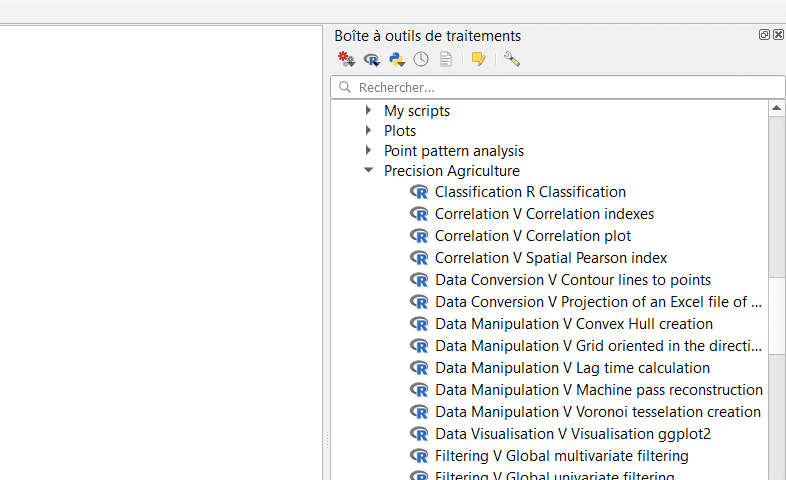Click R icon beside Classification R Classification
Image resolution: width=786 pixels, height=480 pixels.
click(x=419, y=192)
